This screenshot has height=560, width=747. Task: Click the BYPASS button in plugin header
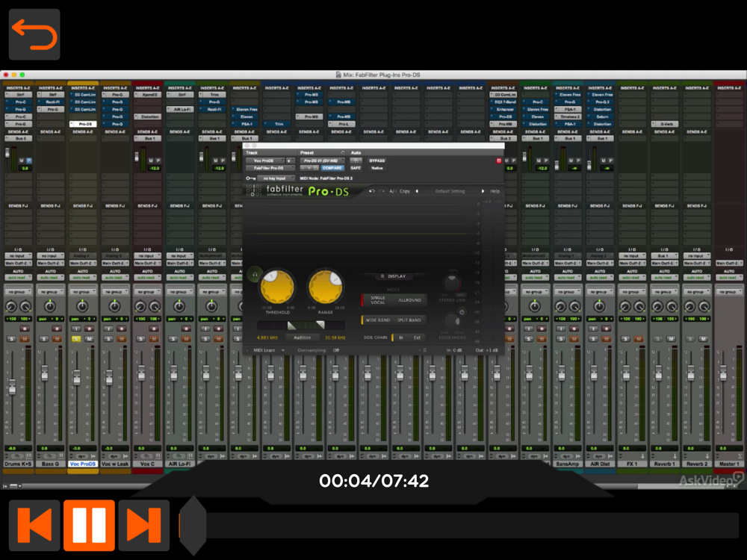pos(376,161)
